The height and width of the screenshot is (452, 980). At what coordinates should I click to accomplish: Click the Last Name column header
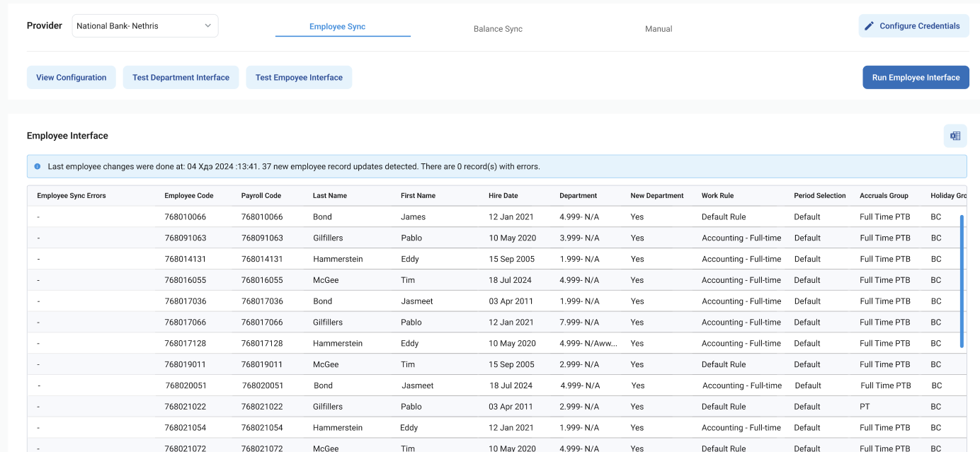point(330,196)
